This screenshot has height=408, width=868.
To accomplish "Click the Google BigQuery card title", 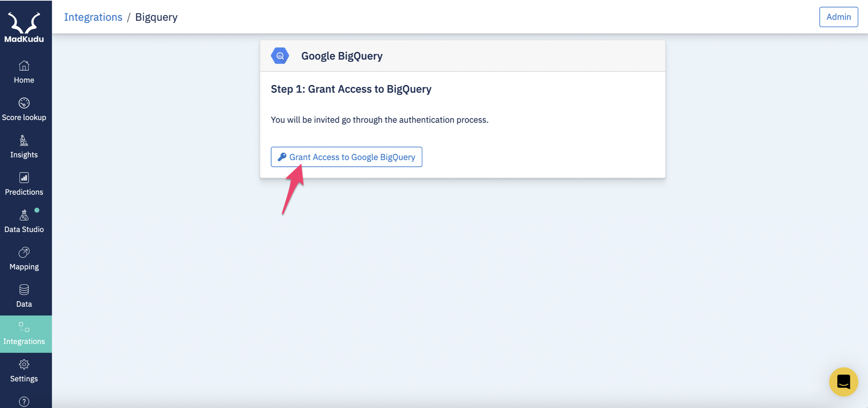I will pyautogui.click(x=342, y=56).
